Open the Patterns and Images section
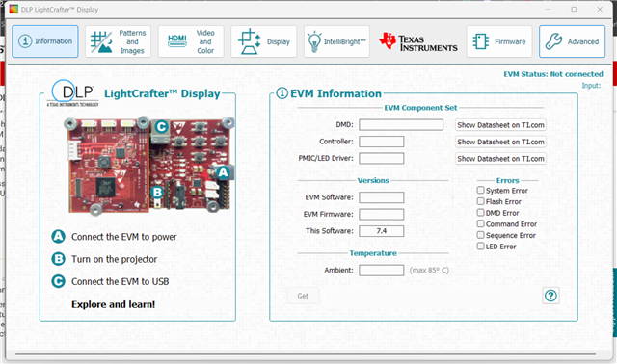617x364 pixels. (118, 41)
